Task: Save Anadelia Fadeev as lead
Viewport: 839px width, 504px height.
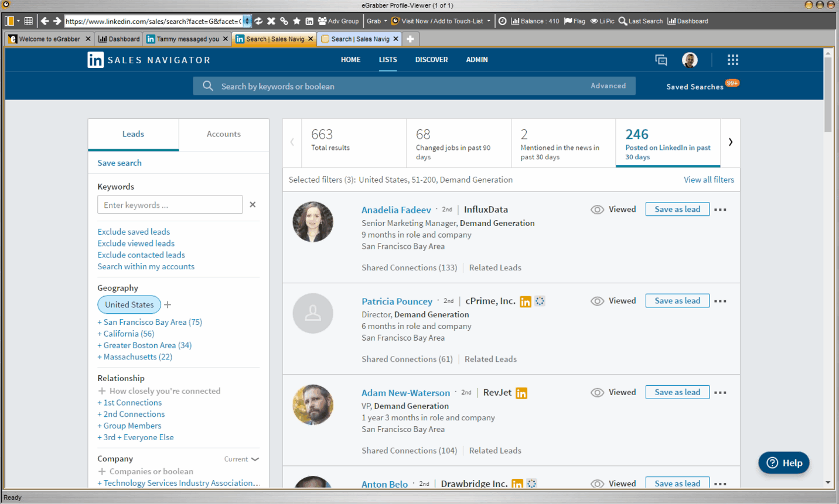Action: point(677,210)
